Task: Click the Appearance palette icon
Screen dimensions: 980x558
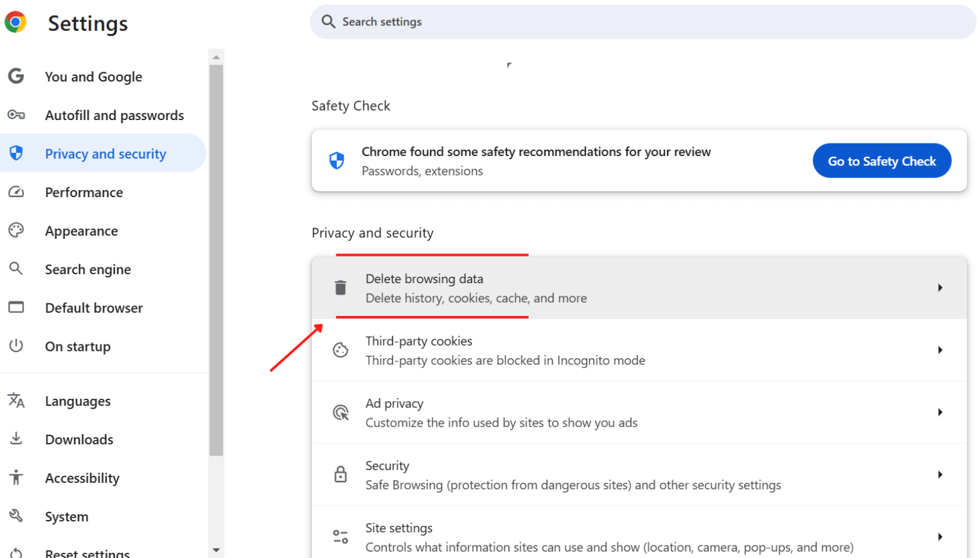Action: point(16,231)
